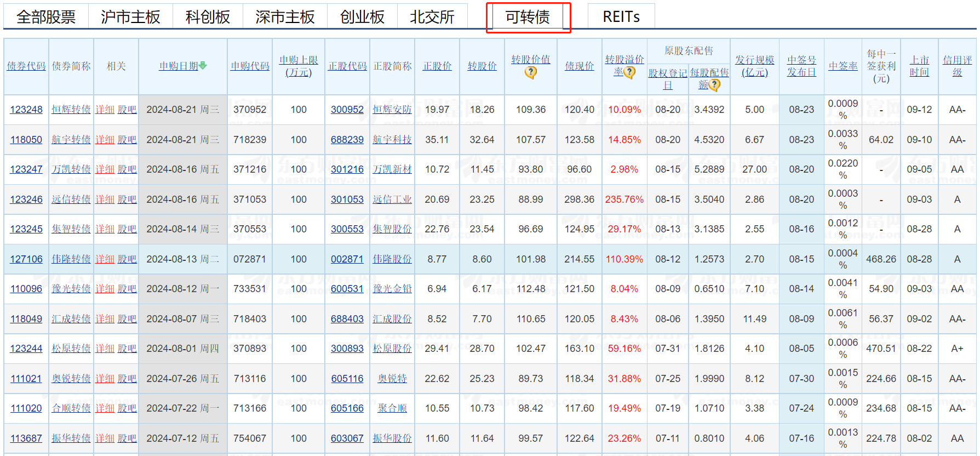Switch to the 北交所 tab

432,17
